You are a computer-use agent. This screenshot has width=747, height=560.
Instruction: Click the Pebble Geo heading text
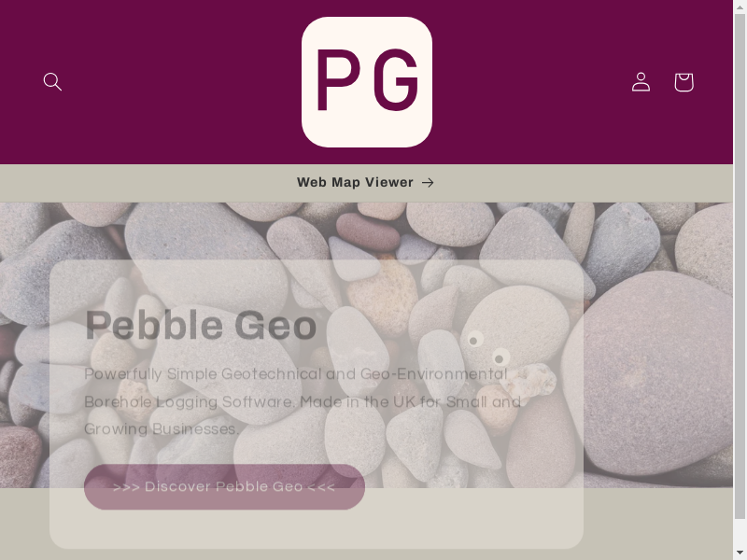[x=201, y=326]
